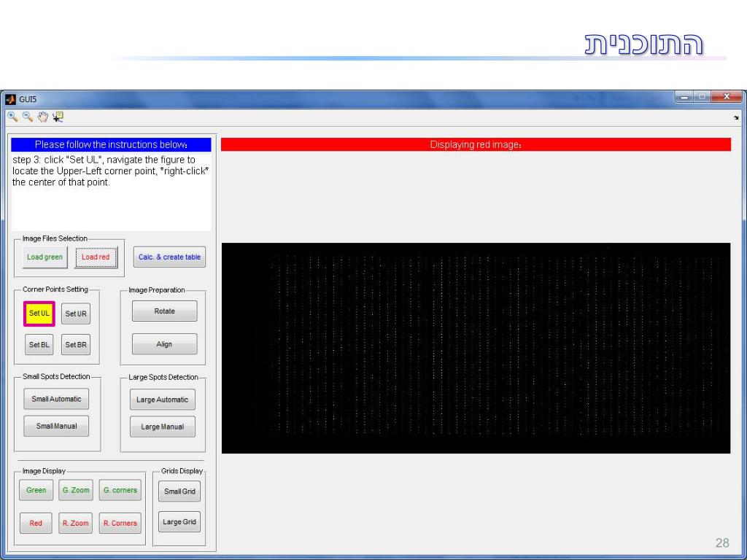Image resolution: width=747 pixels, height=560 pixels.
Task: Click the Align button
Action: [164, 344]
